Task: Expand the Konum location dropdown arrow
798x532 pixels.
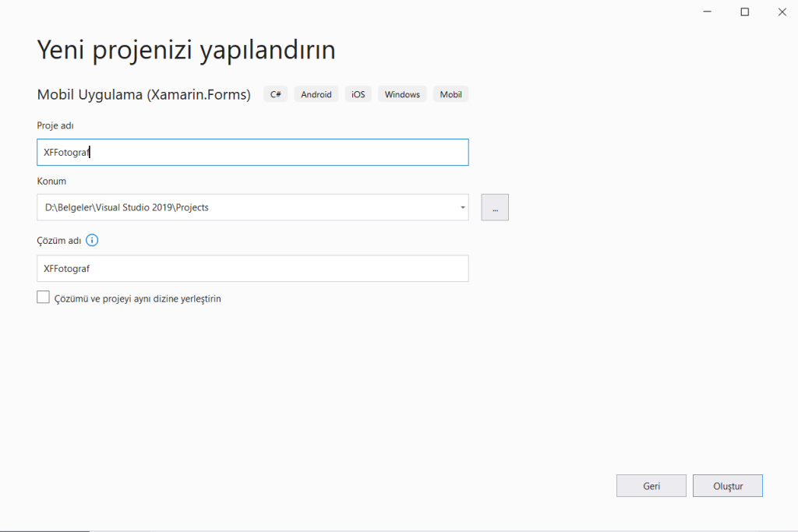Action: pos(462,207)
